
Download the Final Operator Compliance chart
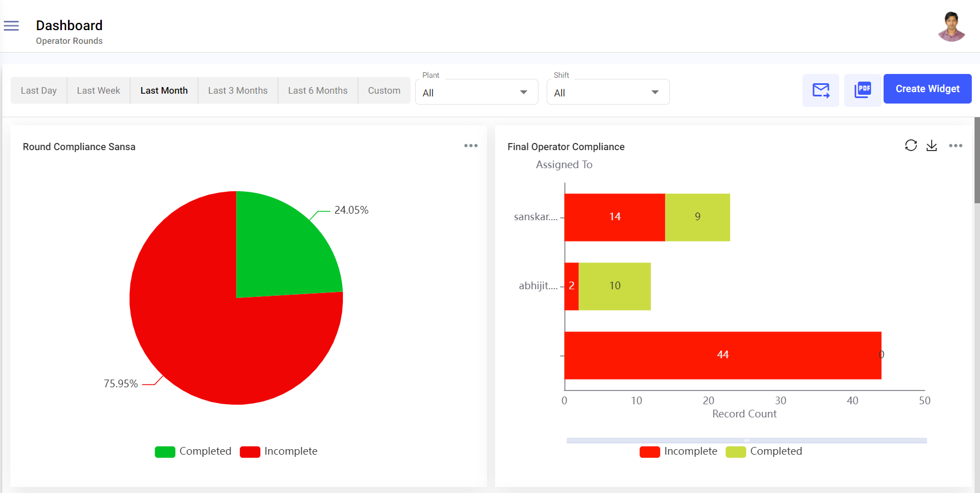[x=931, y=145]
